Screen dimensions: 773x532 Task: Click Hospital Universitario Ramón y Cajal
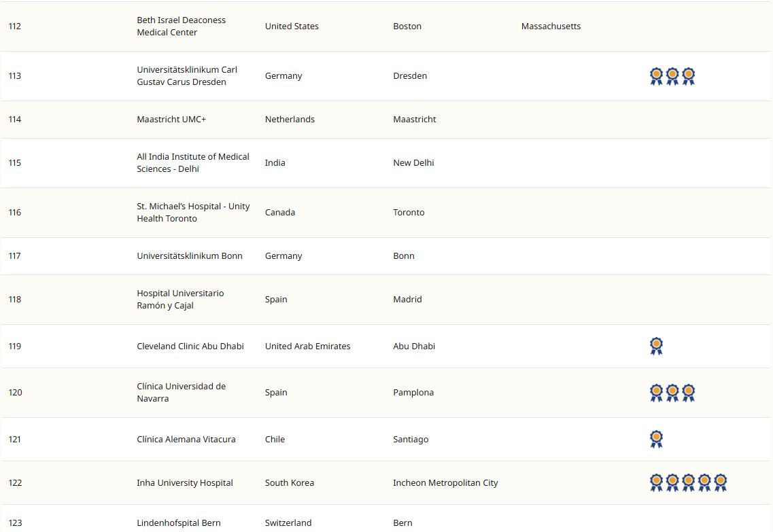[180, 300]
